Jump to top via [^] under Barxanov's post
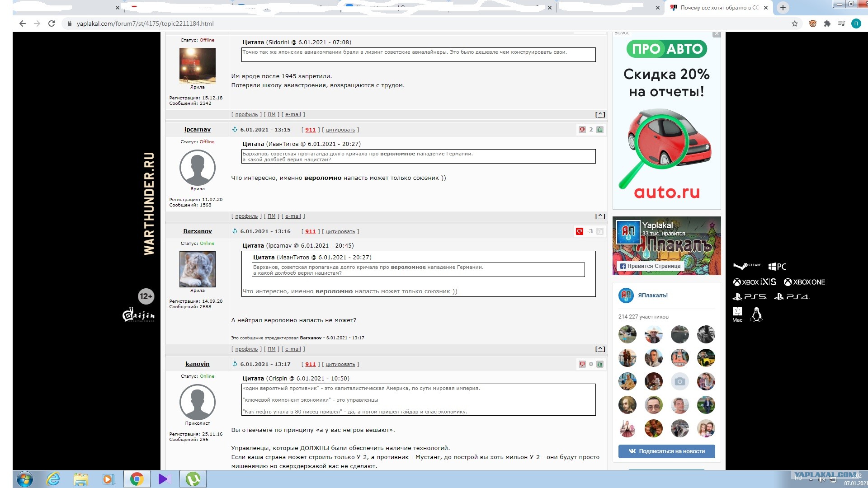 click(x=600, y=349)
